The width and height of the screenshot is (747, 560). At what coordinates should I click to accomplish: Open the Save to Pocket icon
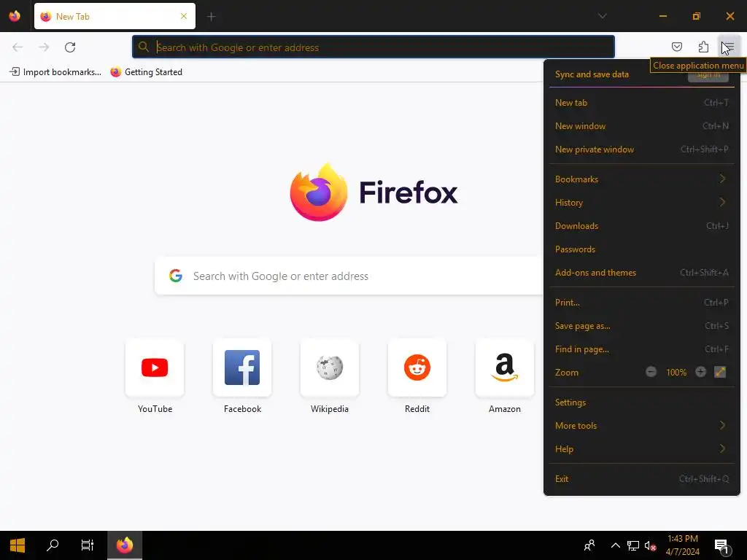(x=676, y=47)
